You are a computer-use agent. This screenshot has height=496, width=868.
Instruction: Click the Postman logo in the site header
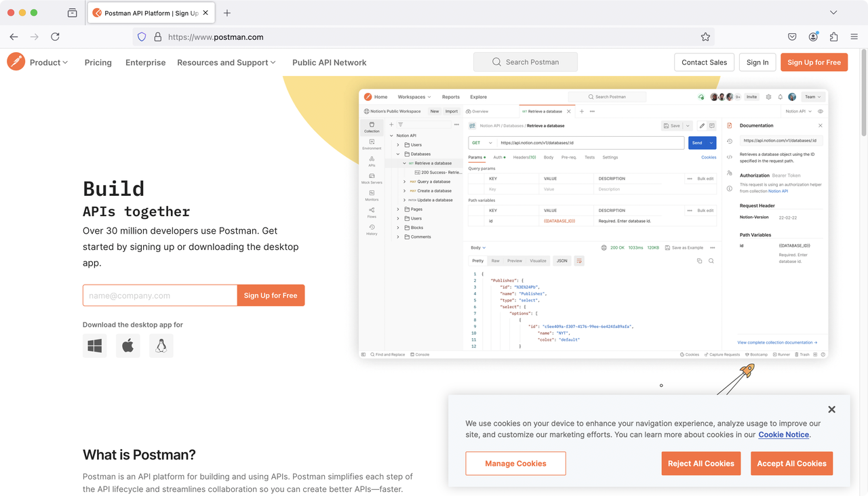tap(16, 62)
